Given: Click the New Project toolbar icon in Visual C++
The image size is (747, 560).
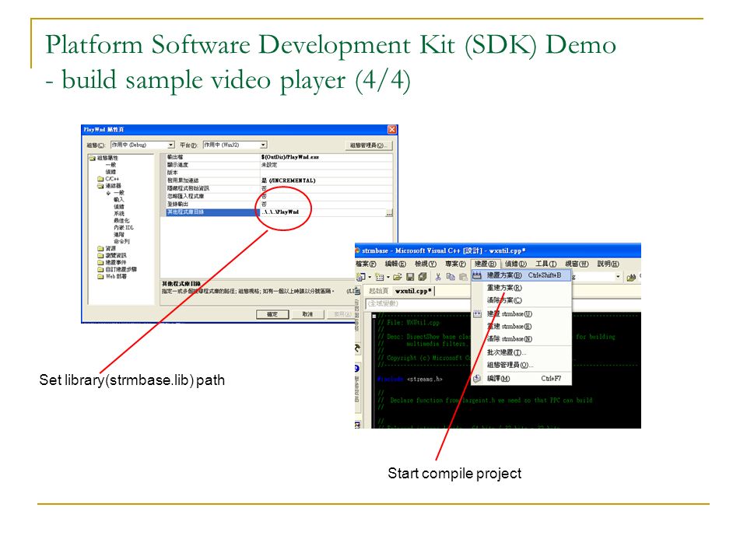Looking at the screenshot, I should tap(360, 277).
